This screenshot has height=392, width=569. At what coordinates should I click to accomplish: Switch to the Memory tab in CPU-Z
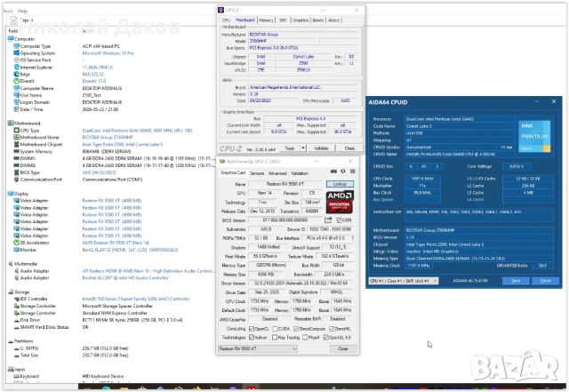[x=266, y=20]
